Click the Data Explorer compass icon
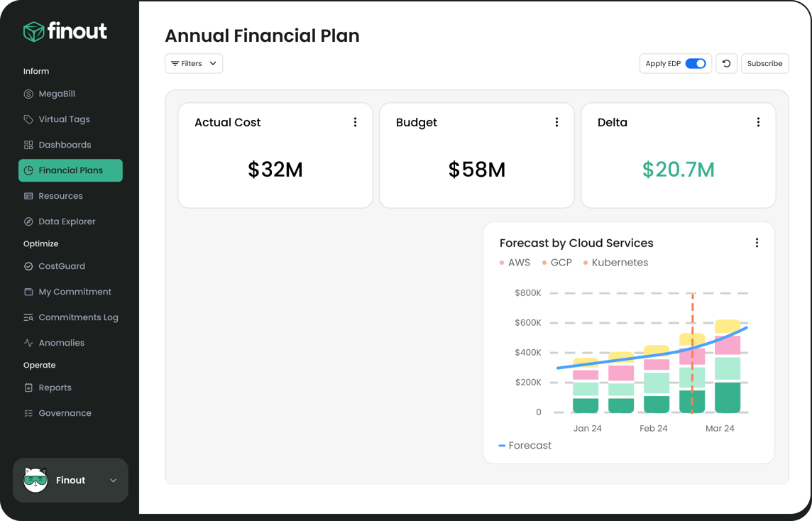The height and width of the screenshot is (521, 812). (x=28, y=221)
